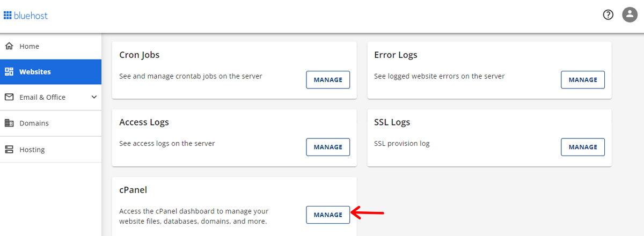The height and width of the screenshot is (236, 644).
Task: Click MANAGE button for Access Logs
Action: point(328,147)
